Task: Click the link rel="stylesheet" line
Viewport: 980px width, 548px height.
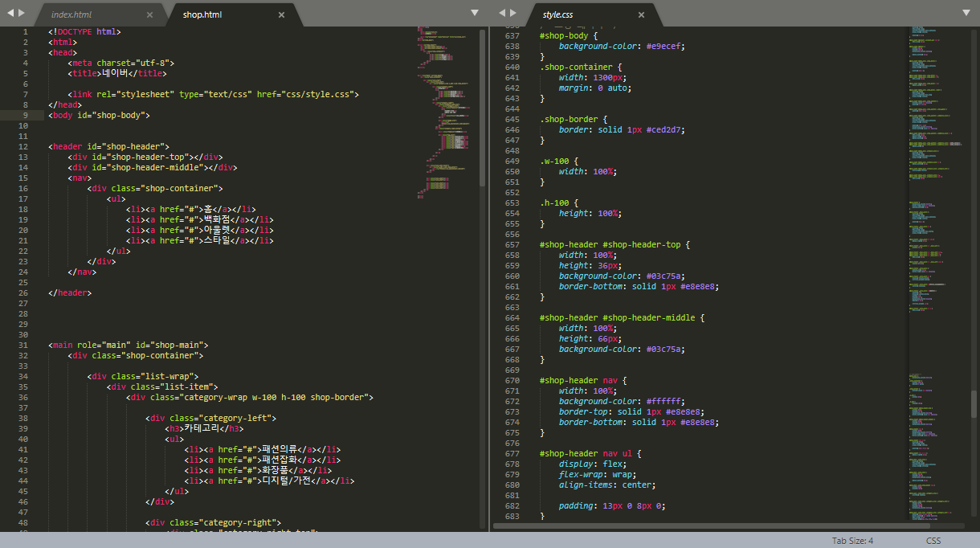Action: (213, 94)
